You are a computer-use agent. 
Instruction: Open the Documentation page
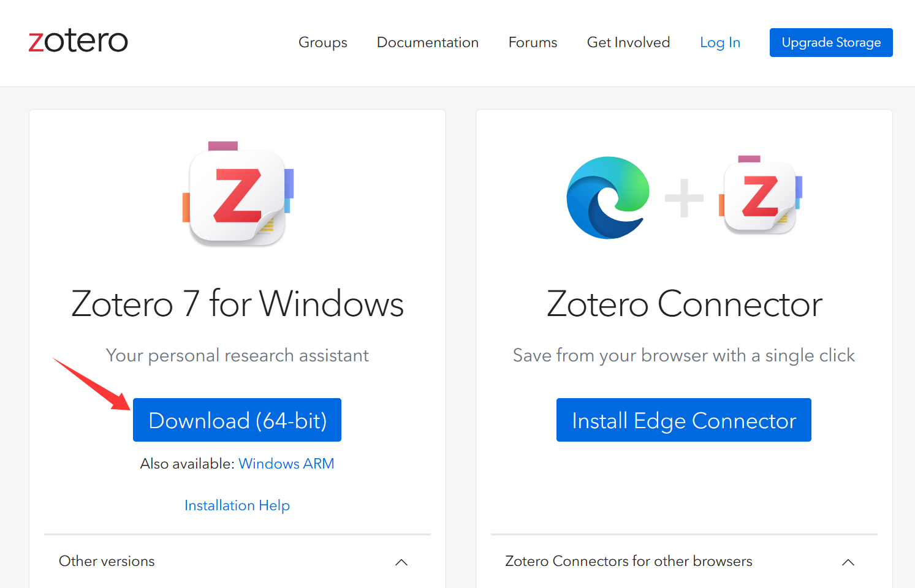pos(428,42)
